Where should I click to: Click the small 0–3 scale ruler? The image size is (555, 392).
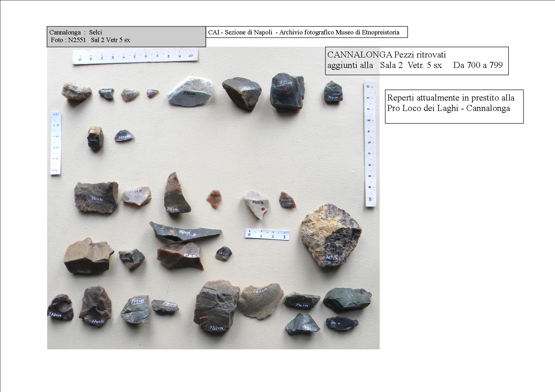tap(267, 234)
